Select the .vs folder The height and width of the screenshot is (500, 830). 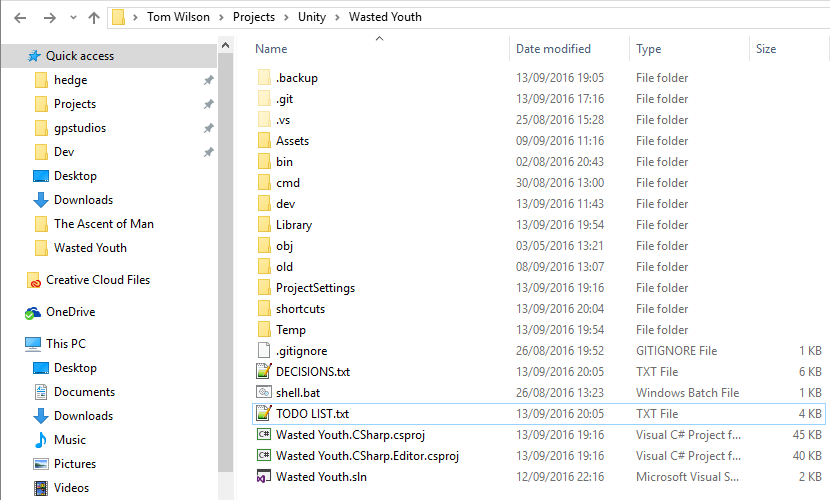283,120
